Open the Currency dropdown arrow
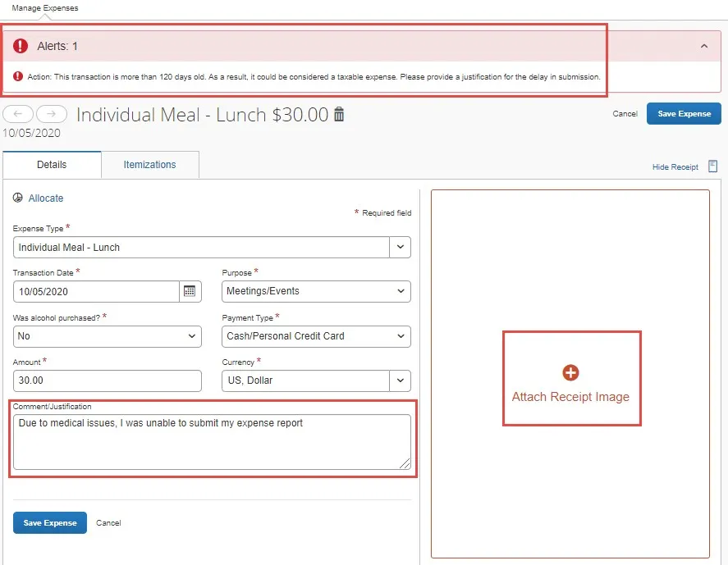 pyautogui.click(x=401, y=380)
